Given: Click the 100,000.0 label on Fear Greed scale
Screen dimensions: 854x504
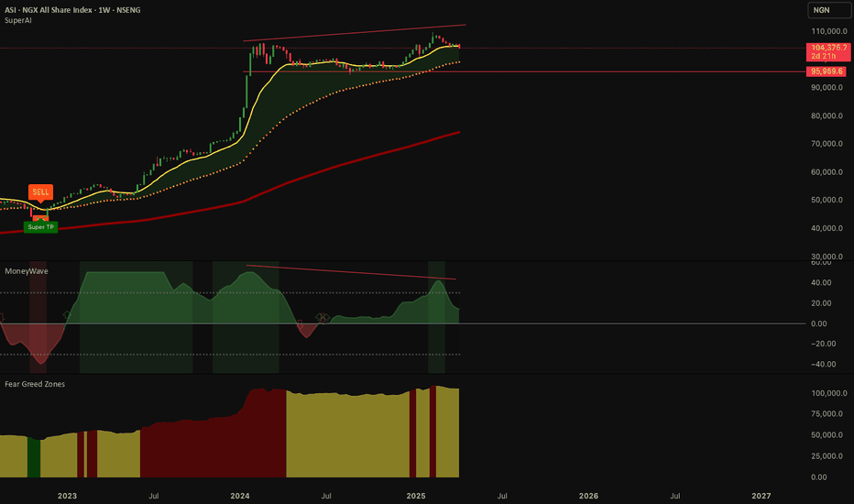Looking at the screenshot, I should click(829, 393).
